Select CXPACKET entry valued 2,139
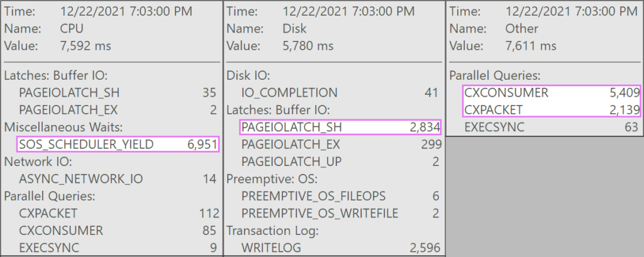 [552, 109]
